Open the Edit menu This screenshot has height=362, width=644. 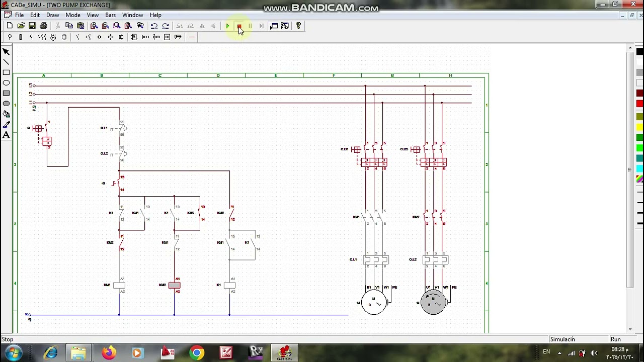pyautogui.click(x=35, y=15)
